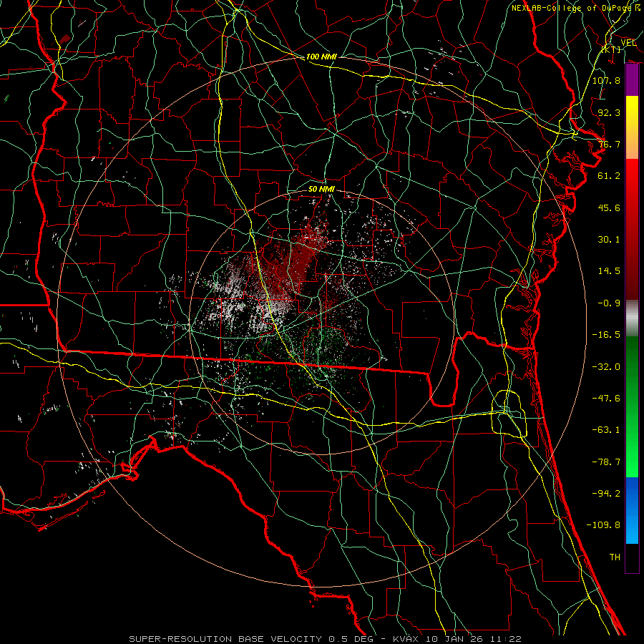Click the purple segment of color bar

tap(632, 80)
